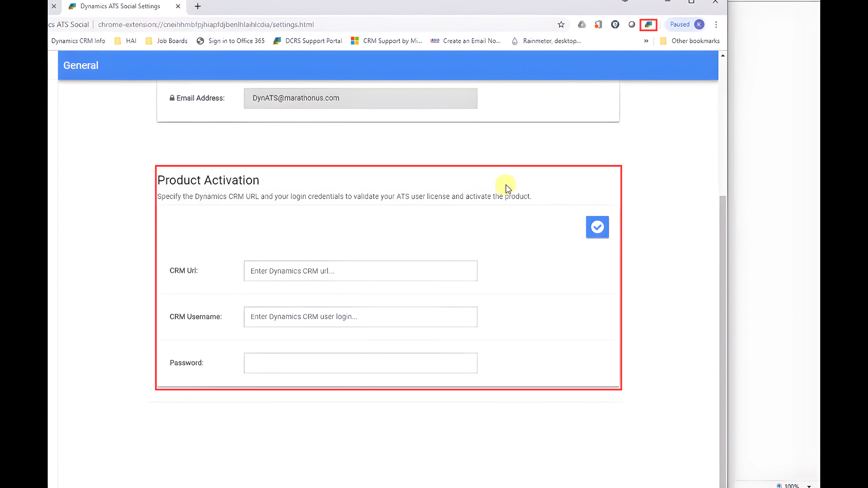868x488 pixels.
Task: Click the address bar URL
Action: 206,24
